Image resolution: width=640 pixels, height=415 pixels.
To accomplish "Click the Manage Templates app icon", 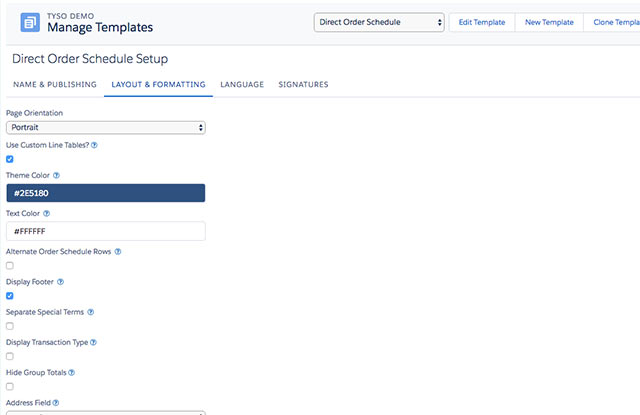I will [31, 21].
